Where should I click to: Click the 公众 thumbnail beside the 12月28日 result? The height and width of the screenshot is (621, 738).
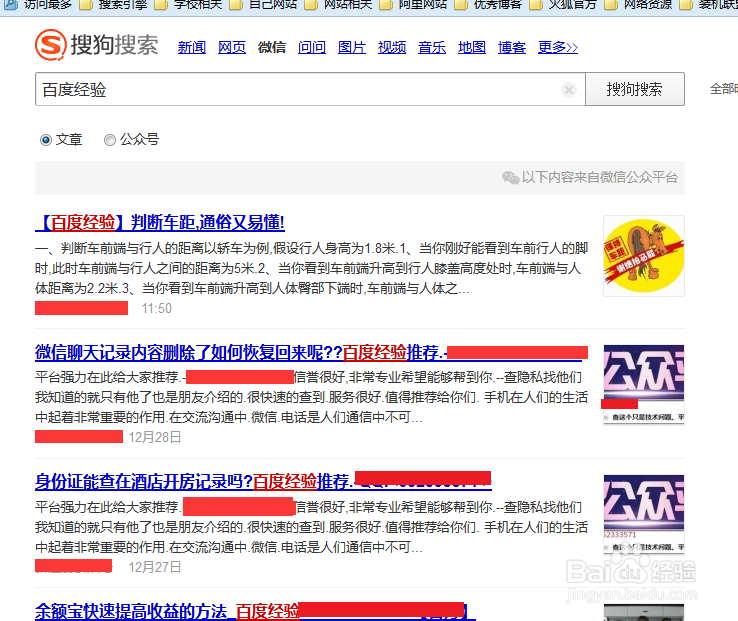[x=644, y=385]
